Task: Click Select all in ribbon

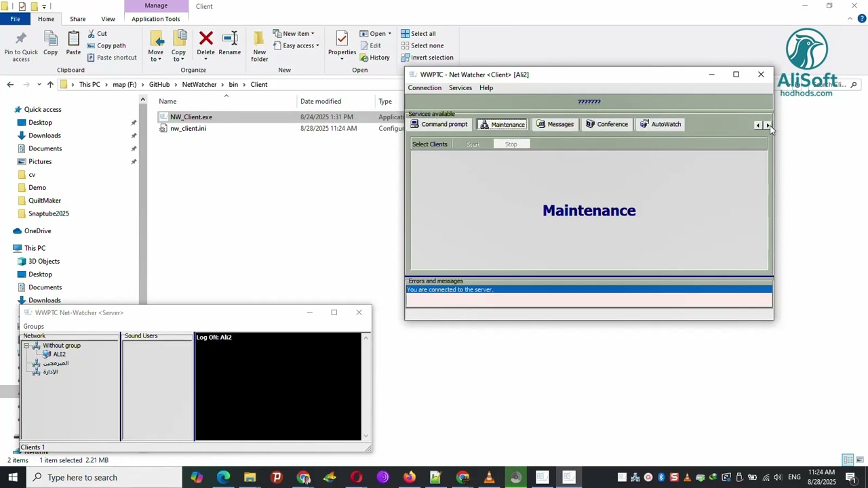Action: coord(418,33)
